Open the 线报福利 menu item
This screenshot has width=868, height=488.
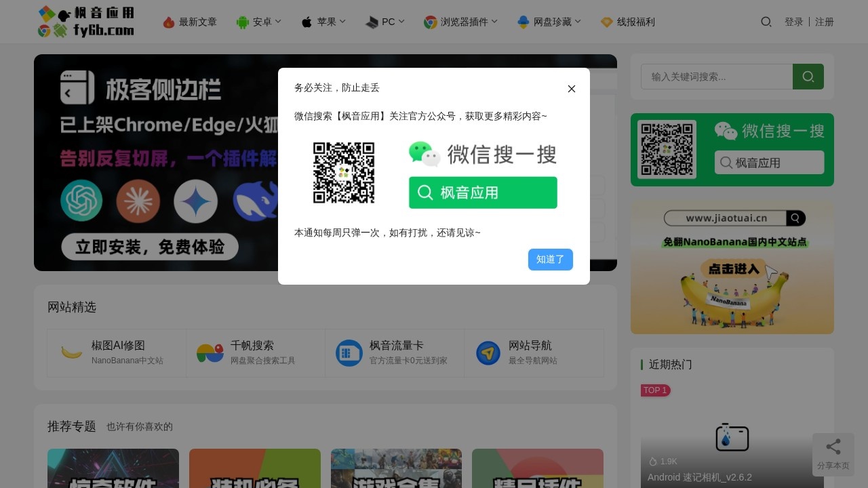[636, 22]
